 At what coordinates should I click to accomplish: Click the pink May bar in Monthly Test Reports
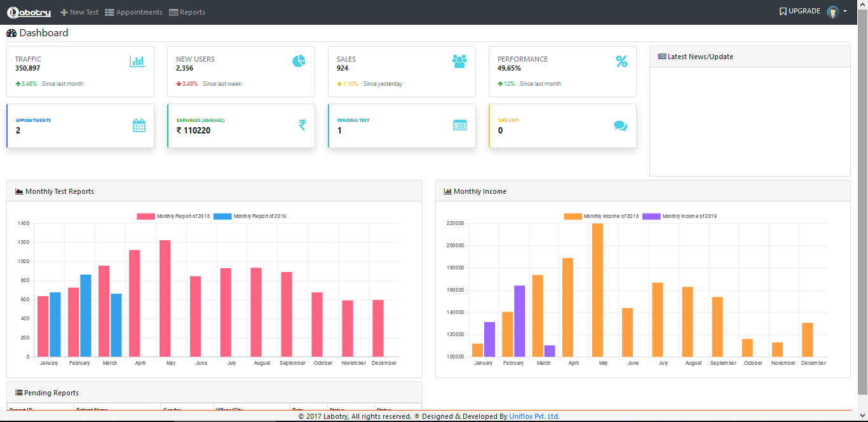click(x=165, y=298)
